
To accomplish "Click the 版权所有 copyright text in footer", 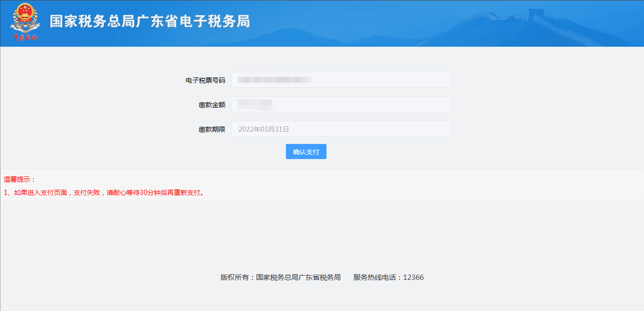I will point(237,277).
